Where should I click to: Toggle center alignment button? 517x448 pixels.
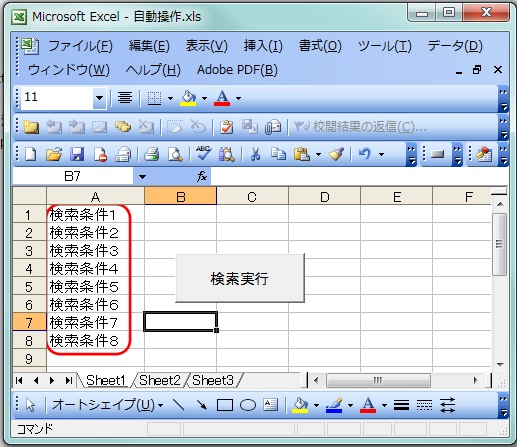(x=125, y=98)
